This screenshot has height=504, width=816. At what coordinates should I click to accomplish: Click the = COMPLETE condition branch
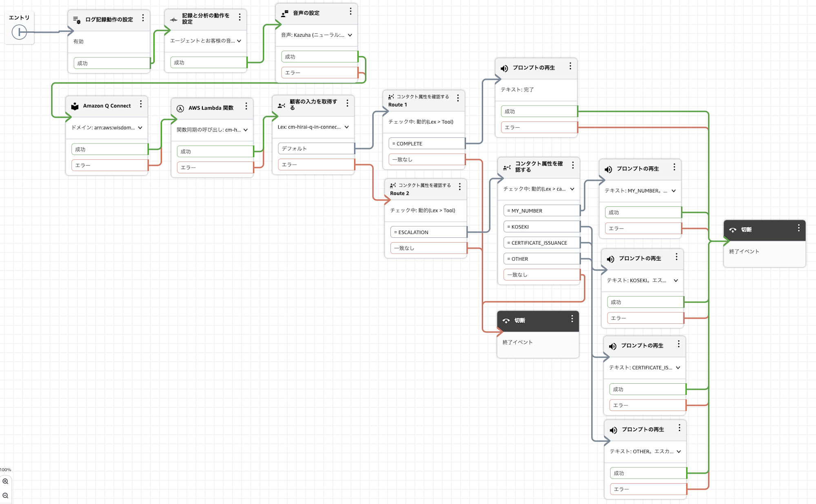click(x=426, y=144)
